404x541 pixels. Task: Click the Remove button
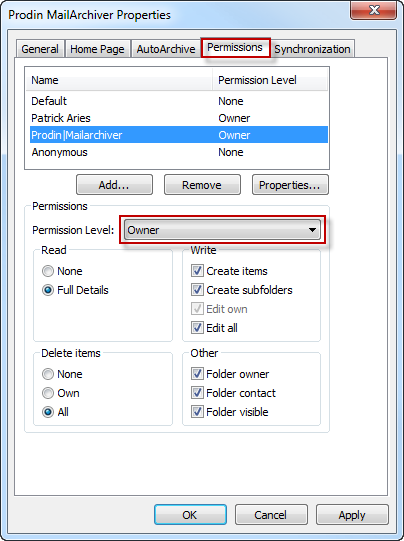click(202, 185)
